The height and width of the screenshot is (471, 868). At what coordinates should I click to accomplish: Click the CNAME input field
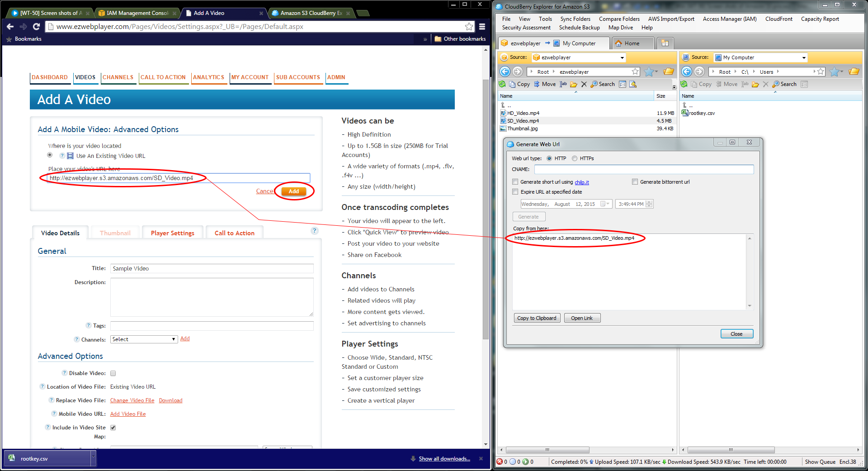click(644, 169)
